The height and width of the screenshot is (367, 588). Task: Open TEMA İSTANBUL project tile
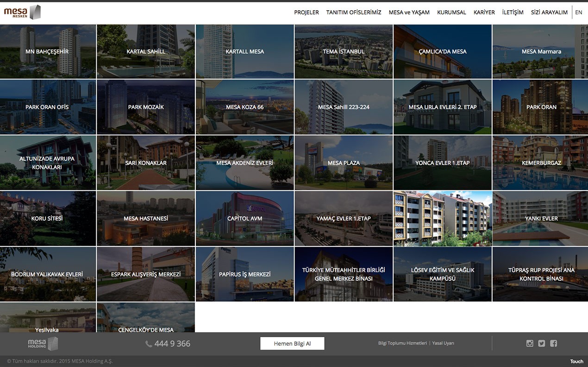(344, 51)
